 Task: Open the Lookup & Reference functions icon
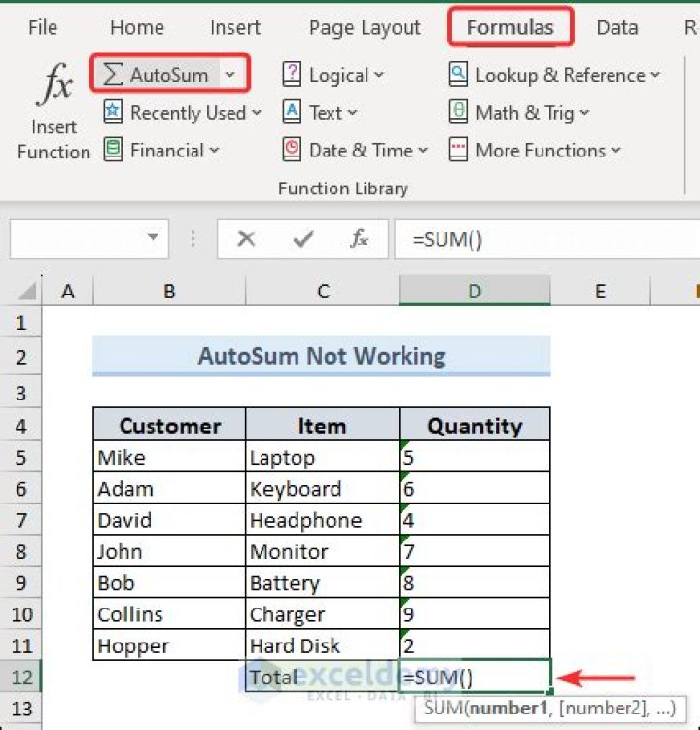click(x=458, y=75)
